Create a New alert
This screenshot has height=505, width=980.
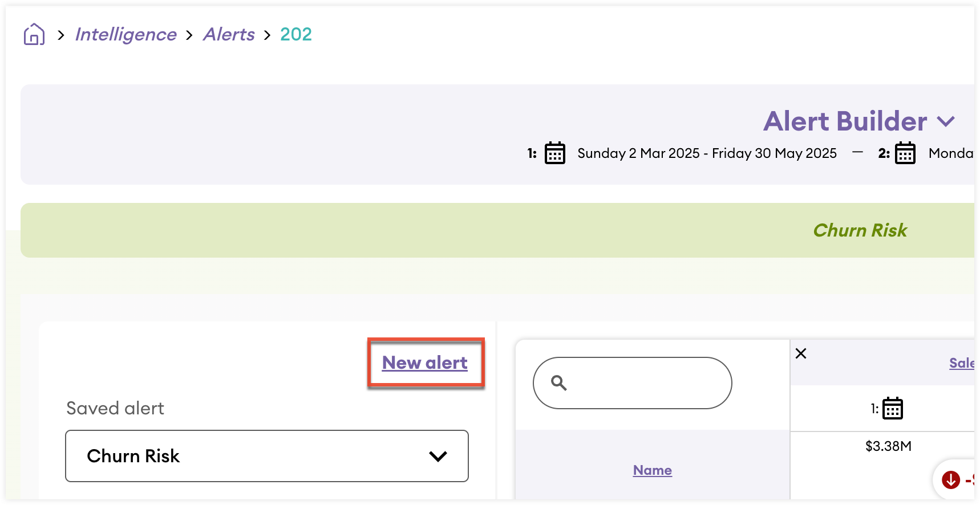tap(425, 363)
